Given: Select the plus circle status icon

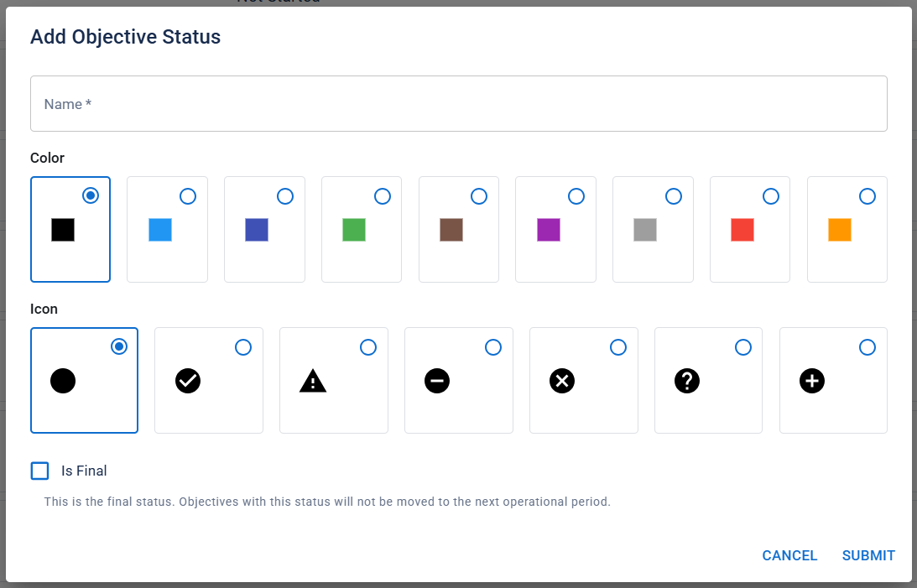Looking at the screenshot, I should 811,381.
